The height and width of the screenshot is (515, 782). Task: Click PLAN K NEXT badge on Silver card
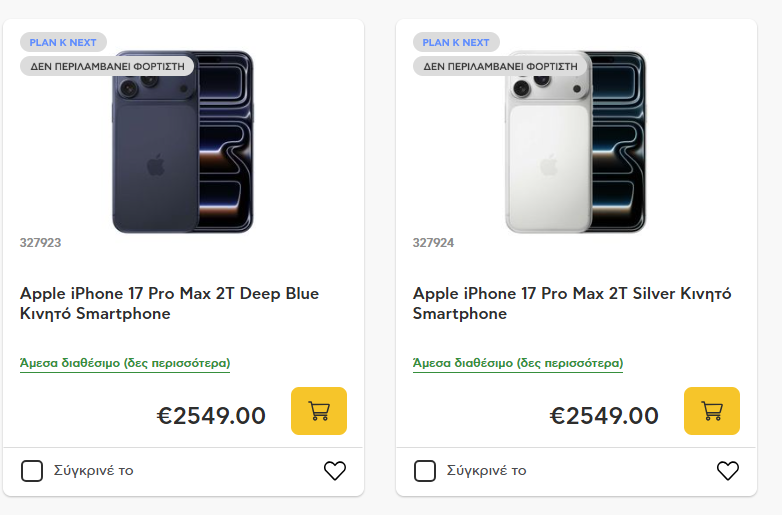[x=456, y=43]
